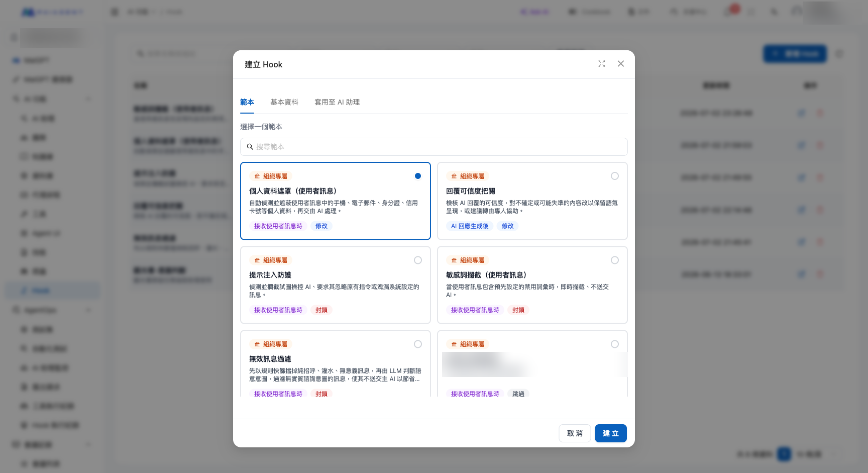Viewport: 868px width, 473px height.
Task: Switch to the 基本資料 tab
Action: coord(284,102)
